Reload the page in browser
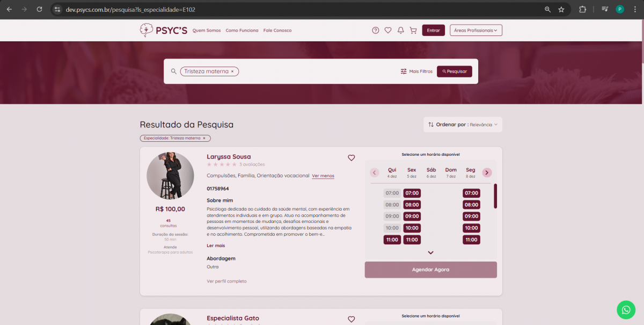 pos(39,9)
